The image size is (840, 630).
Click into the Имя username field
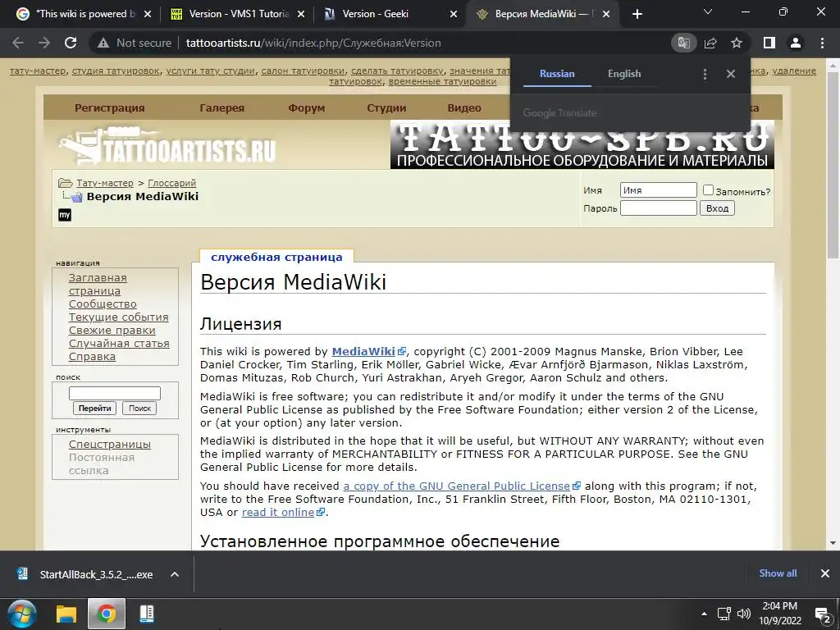coord(659,190)
